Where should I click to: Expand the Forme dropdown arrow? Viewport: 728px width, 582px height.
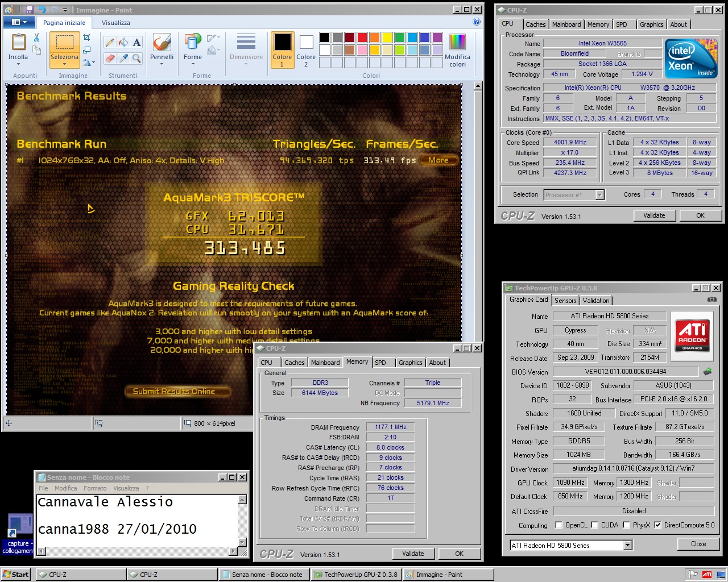[x=193, y=64]
